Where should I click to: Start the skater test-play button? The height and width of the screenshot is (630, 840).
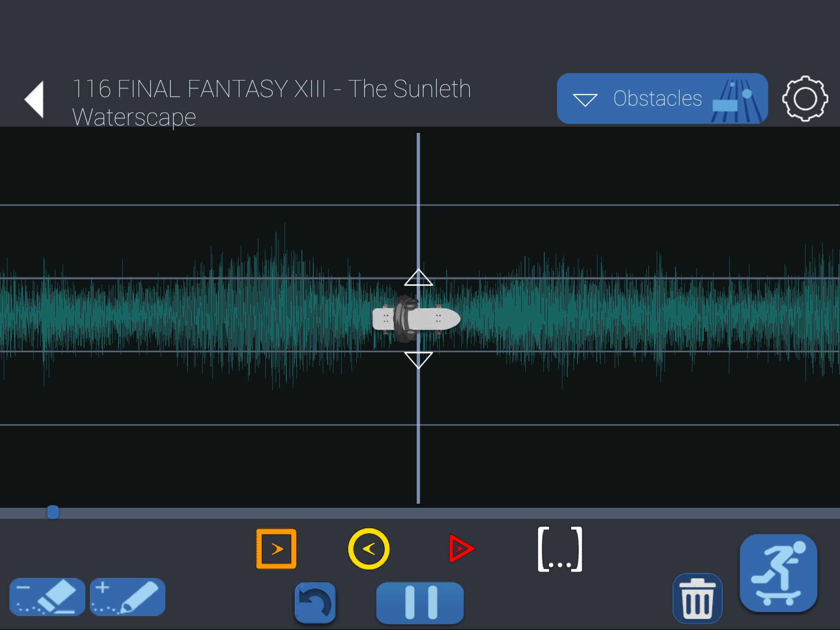[x=778, y=573]
